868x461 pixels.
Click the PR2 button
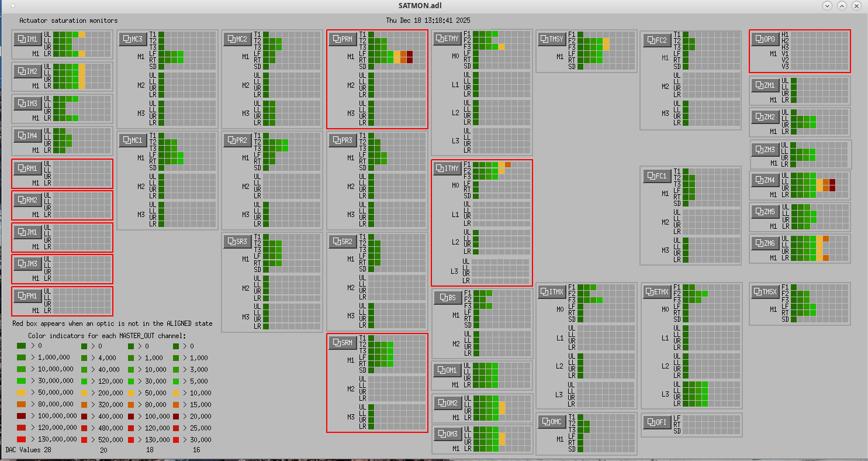point(237,140)
